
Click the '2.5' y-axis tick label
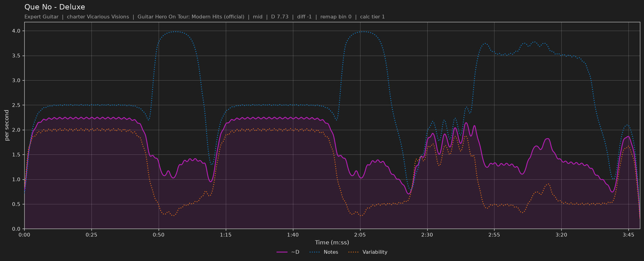point(17,105)
